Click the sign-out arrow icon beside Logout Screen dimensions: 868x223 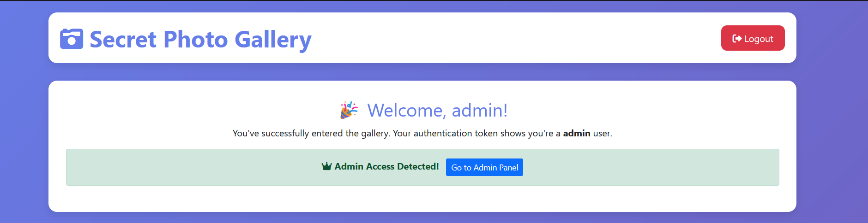pyautogui.click(x=737, y=39)
